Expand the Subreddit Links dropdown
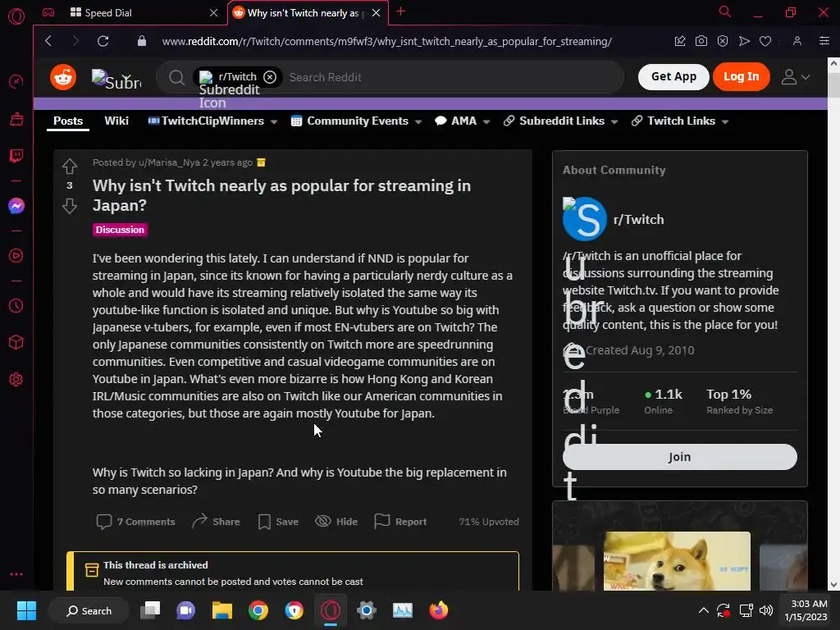Screen dimensions: 840x630 tap(614, 121)
